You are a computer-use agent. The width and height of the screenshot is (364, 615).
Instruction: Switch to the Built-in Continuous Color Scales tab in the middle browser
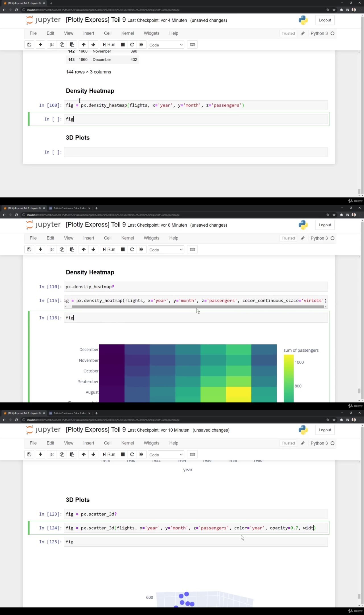tap(69, 208)
